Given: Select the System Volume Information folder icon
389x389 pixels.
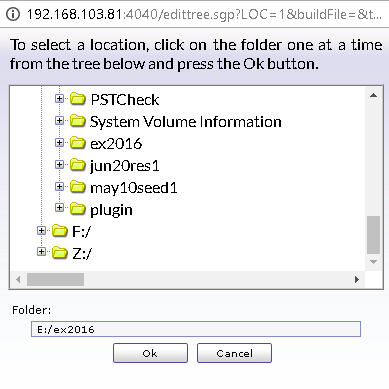Looking at the screenshot, I should (x=78, y=121).
